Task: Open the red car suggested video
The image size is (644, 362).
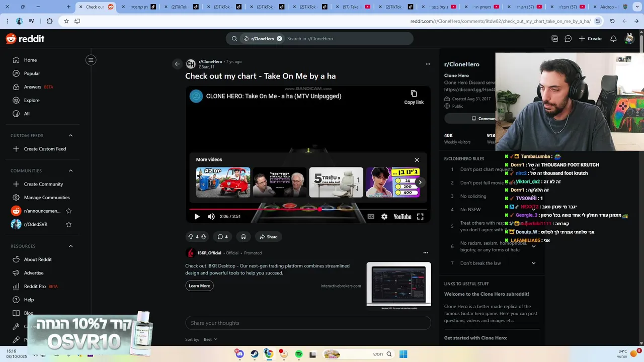Action: (223, 183)
